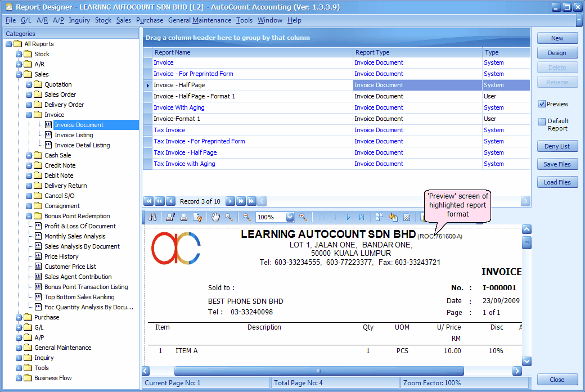Click the Close button at bottom right

click(x=557, y=380)
